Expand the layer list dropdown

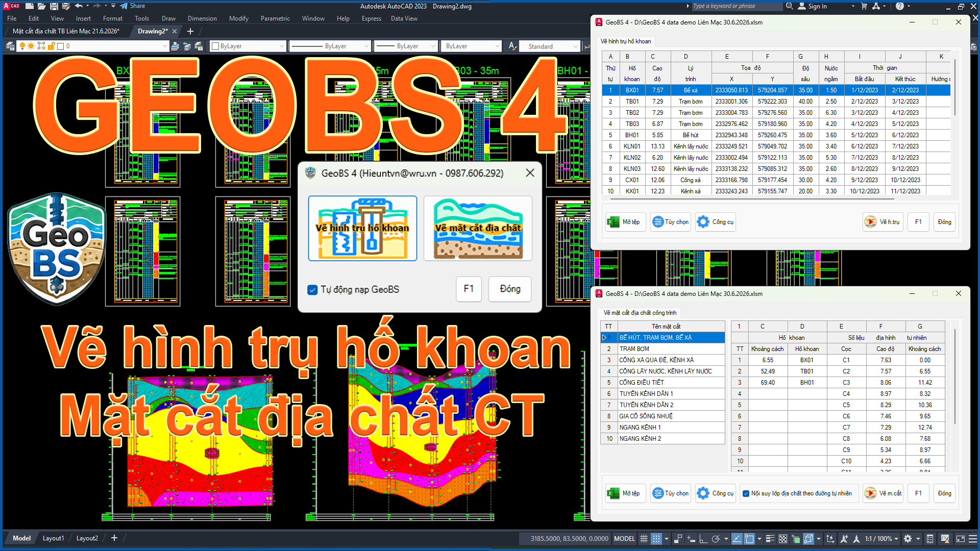164,46
